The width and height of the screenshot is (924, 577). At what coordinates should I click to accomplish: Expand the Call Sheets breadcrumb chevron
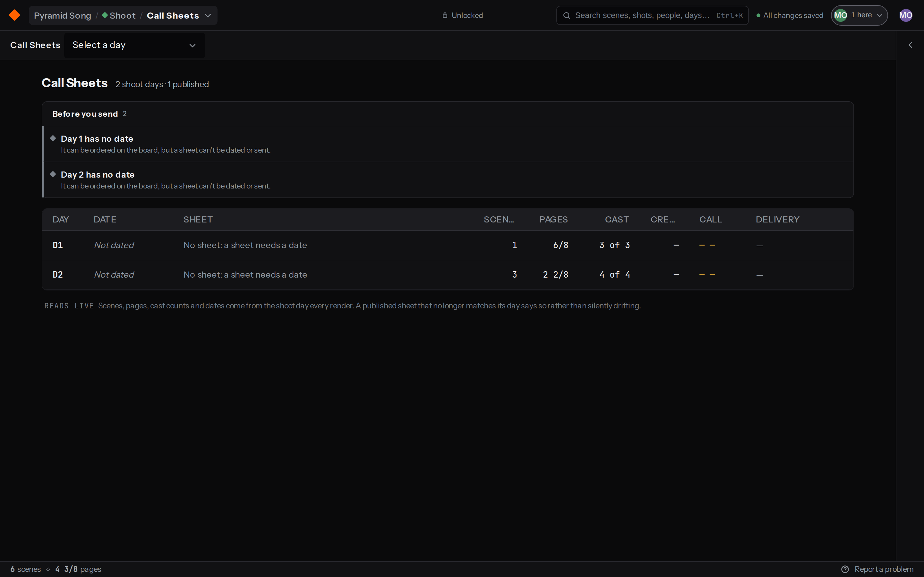208,15
